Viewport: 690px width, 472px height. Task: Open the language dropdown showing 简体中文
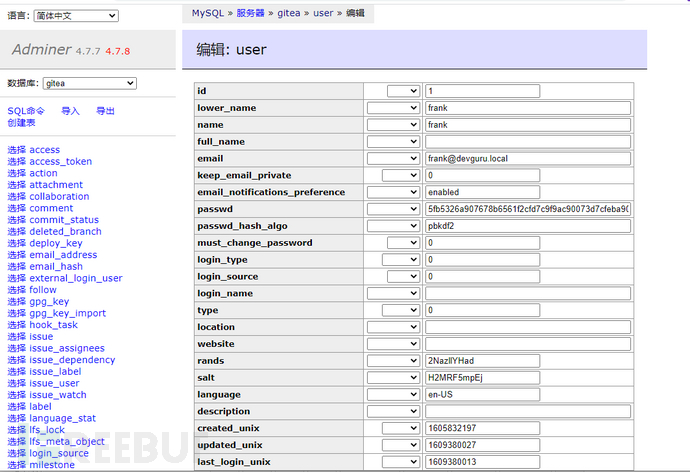tap(75, 16)
